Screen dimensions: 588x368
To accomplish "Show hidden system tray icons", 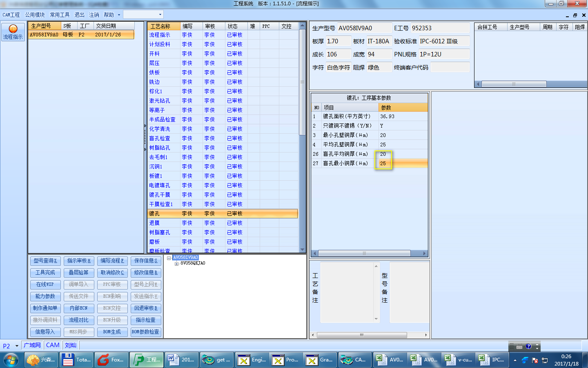I will pos(515,360).
